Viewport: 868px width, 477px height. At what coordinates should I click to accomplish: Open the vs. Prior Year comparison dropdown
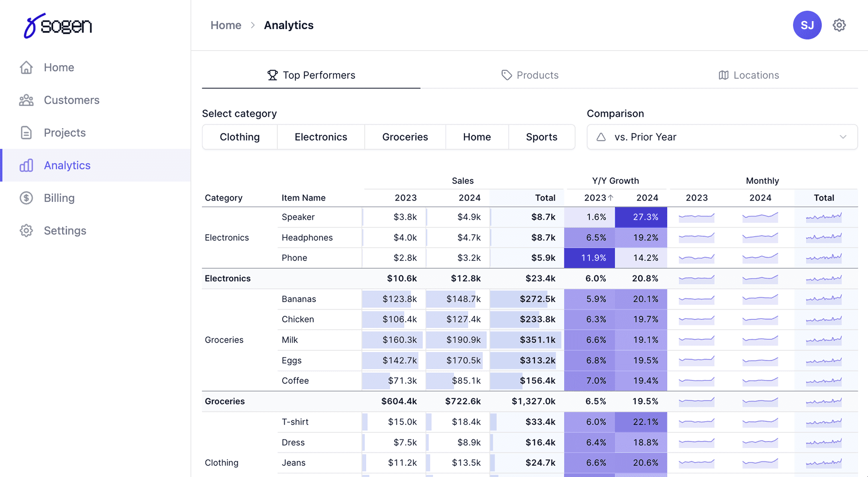click(722, 137)
